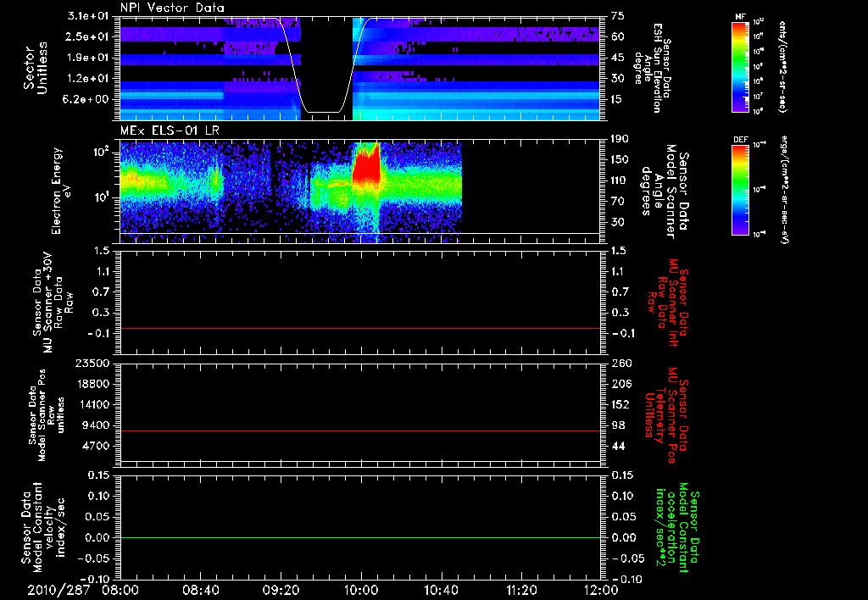Image resolution: width=868 pixels, height=600 pixels.
Task: Click the "1.9e+01" sector tick value
Action: [87, 58]
